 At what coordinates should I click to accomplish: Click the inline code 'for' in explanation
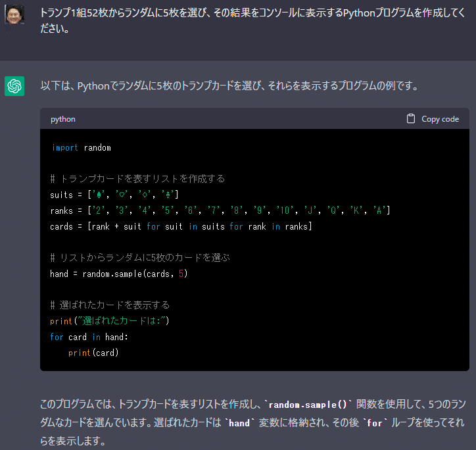pyautogui.click(x=375, y=423)
